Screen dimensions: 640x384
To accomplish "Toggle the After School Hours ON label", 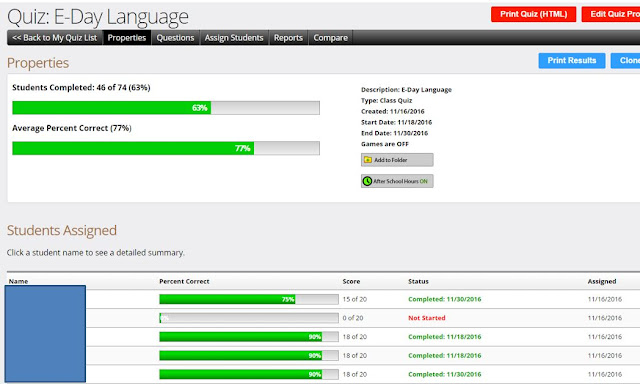I will pyautogui.click(x=400, y=181).
